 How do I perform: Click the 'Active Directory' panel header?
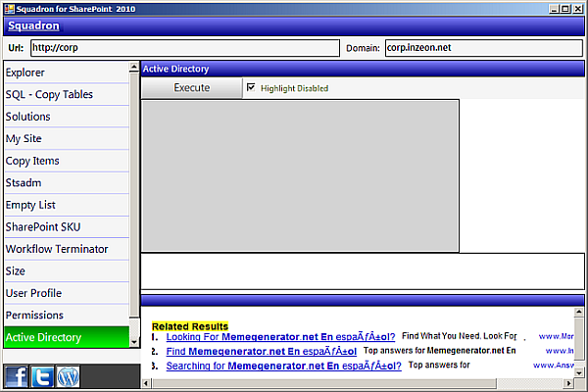click(363, 69)
